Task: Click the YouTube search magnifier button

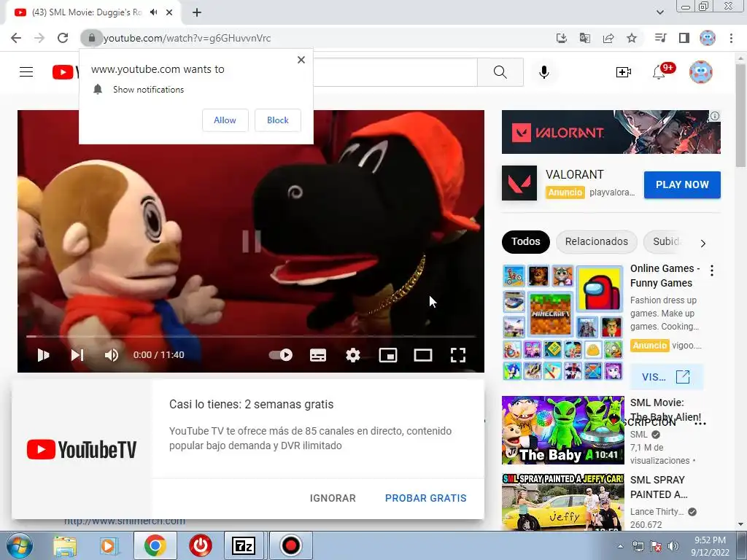Action: (500, 72)
